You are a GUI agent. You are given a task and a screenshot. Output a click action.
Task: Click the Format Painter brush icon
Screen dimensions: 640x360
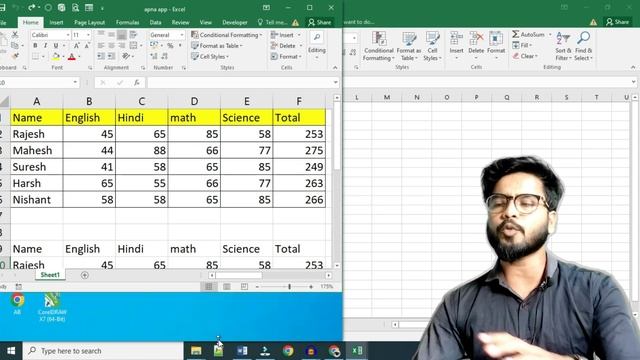15,56
